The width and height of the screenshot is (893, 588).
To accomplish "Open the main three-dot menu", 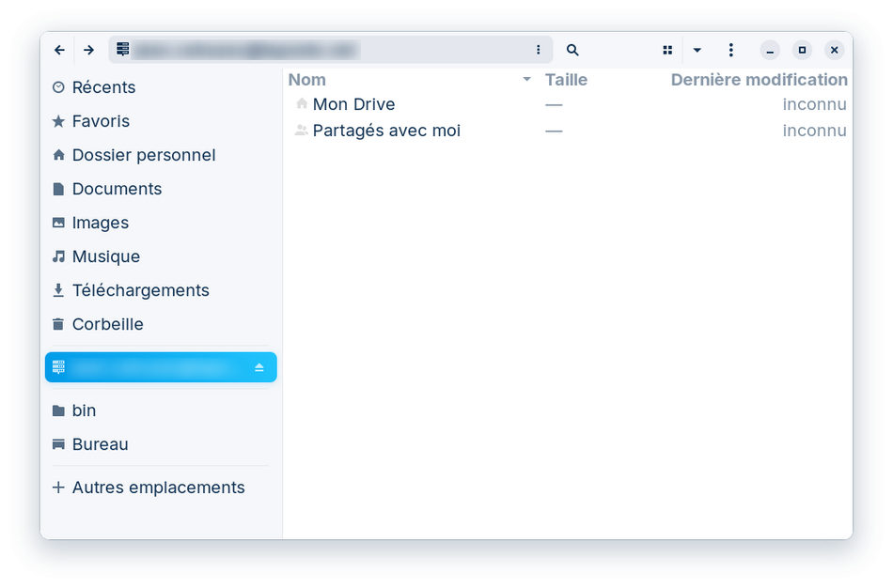I will click(731, 50).
